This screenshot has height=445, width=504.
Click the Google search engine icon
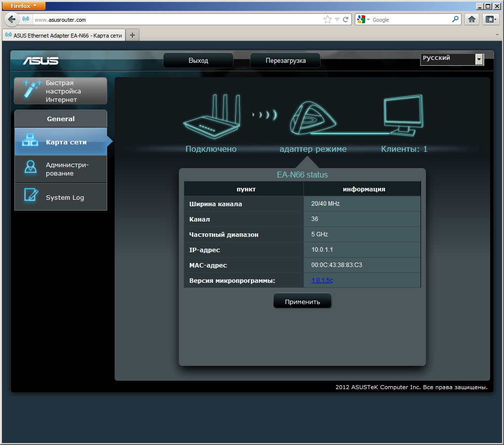[361, 20]
